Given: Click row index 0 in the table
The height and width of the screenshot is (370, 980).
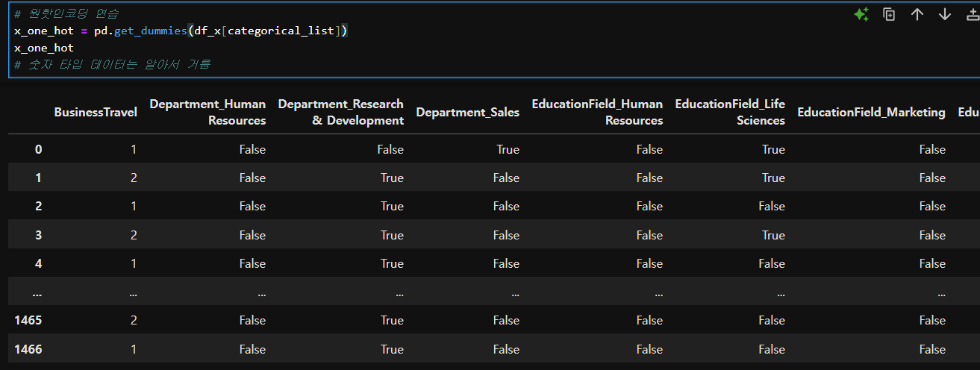Looking at the screenshot, I should (x=38, y=149).
